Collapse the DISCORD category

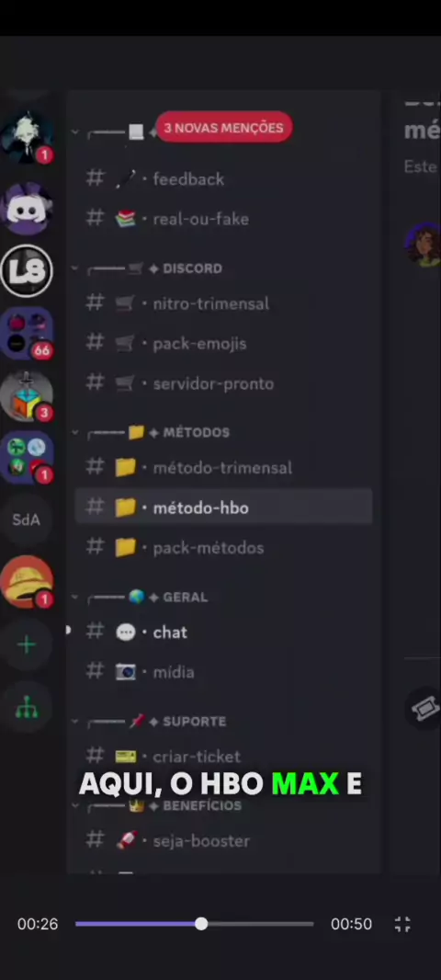tap(148, 268)
